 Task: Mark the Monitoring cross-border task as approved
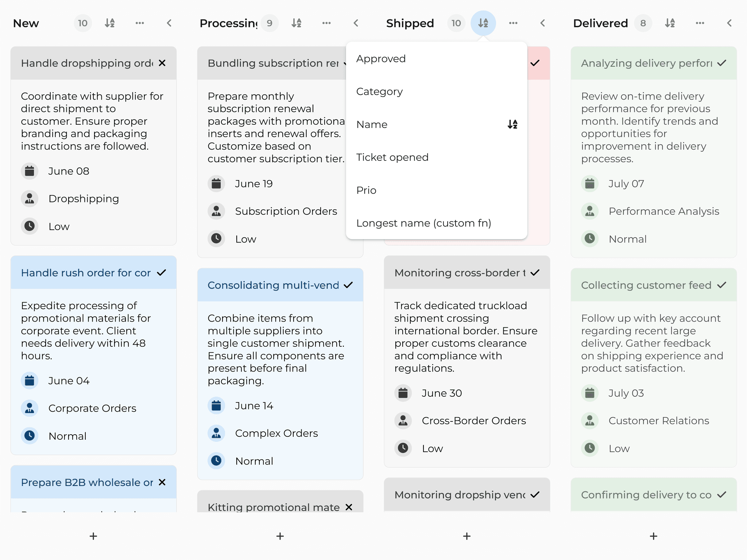coord(535,272)
